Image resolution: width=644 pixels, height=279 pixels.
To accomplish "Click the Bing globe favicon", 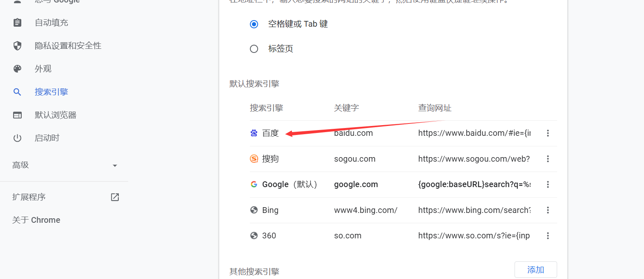I will (254, 210).
